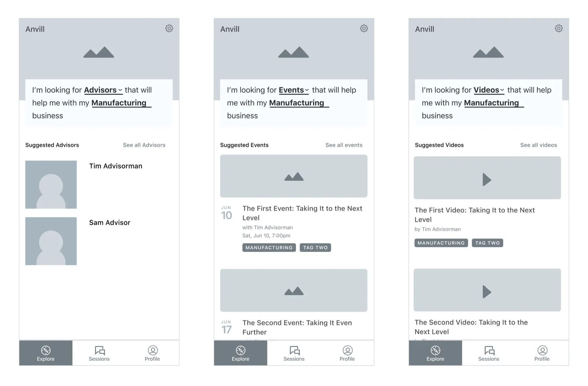The image size is (588, 386).
Task: Tap Explore compass icon on Events screen
Action: pos(240,350)
